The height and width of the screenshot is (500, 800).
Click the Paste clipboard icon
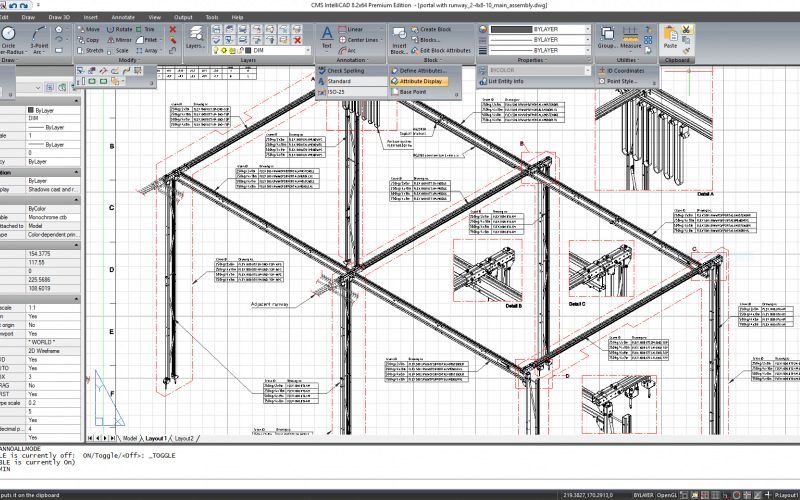click(671, 34)
